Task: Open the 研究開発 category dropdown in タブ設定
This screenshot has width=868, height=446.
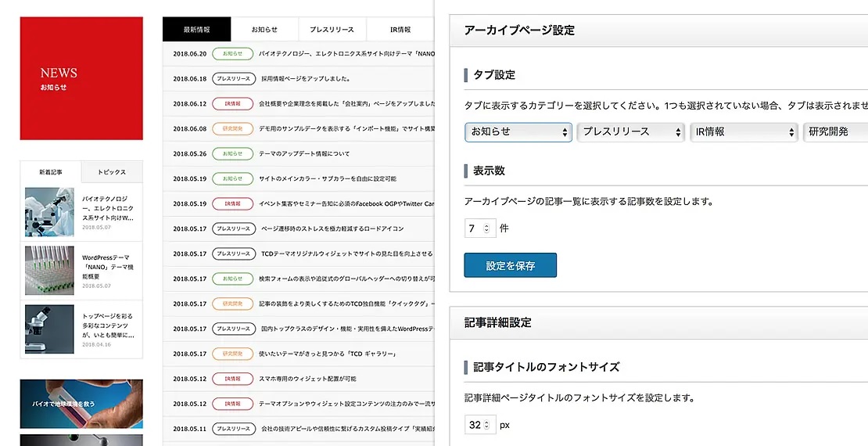Action: (835, 132)
